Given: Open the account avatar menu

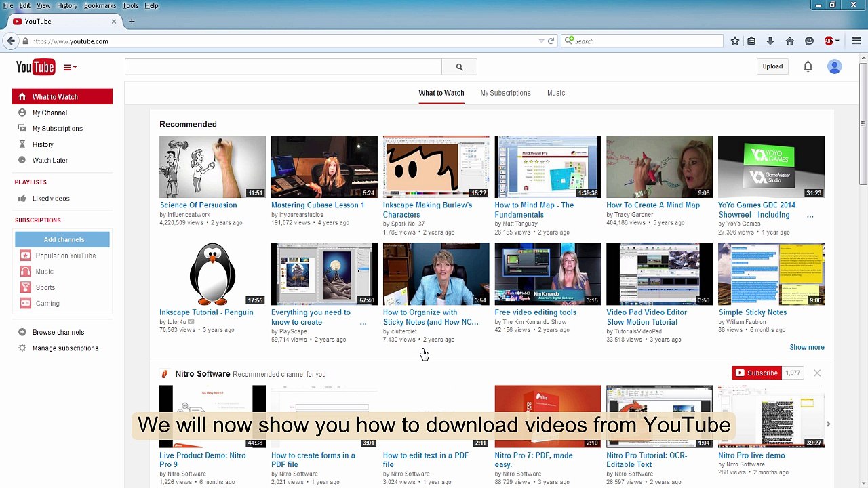Looking at the screenshot, I should tap(834, 66).
